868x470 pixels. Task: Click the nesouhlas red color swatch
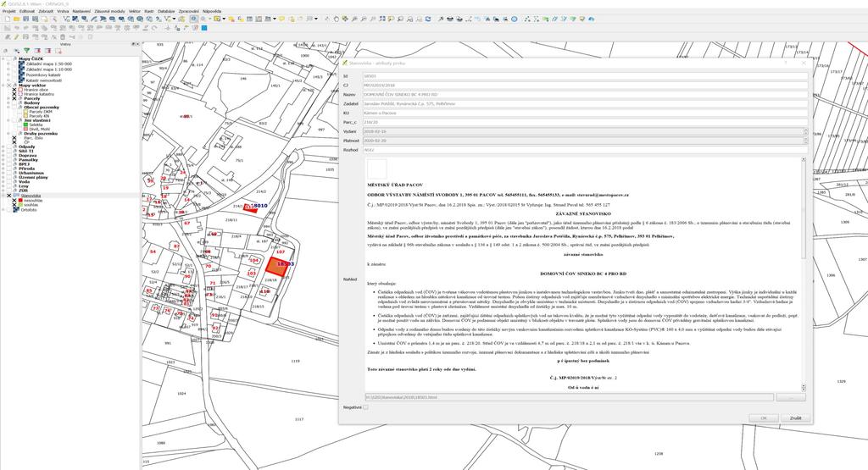[x=20, y=200]
